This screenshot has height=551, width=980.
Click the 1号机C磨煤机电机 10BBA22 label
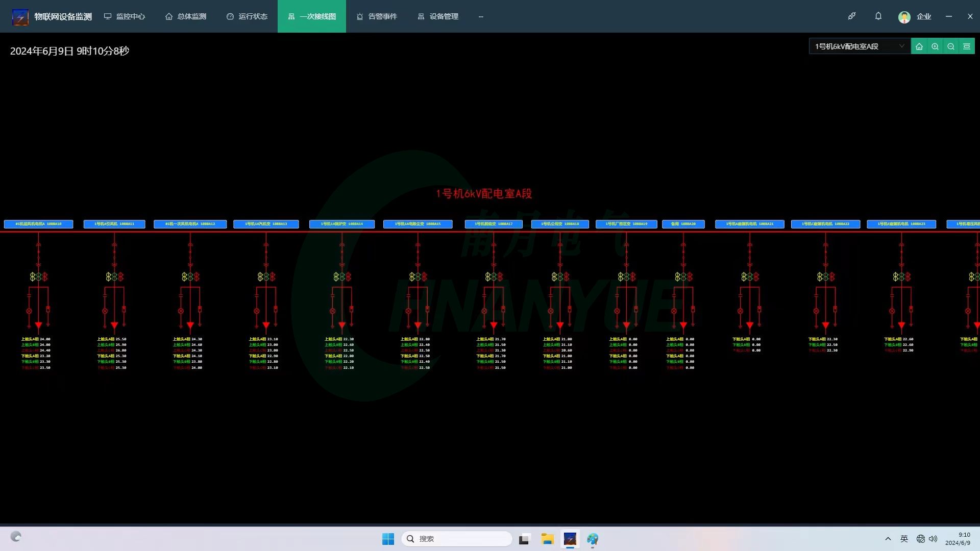825,224
